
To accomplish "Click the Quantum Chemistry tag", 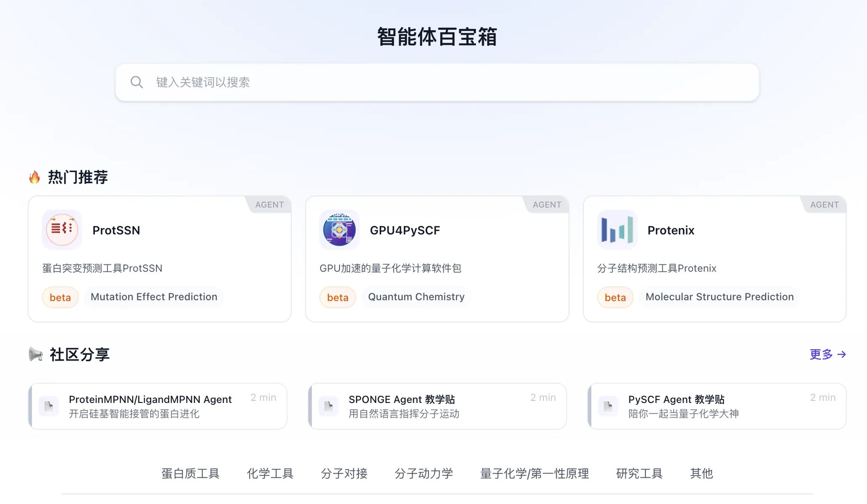I will (416, 297).
